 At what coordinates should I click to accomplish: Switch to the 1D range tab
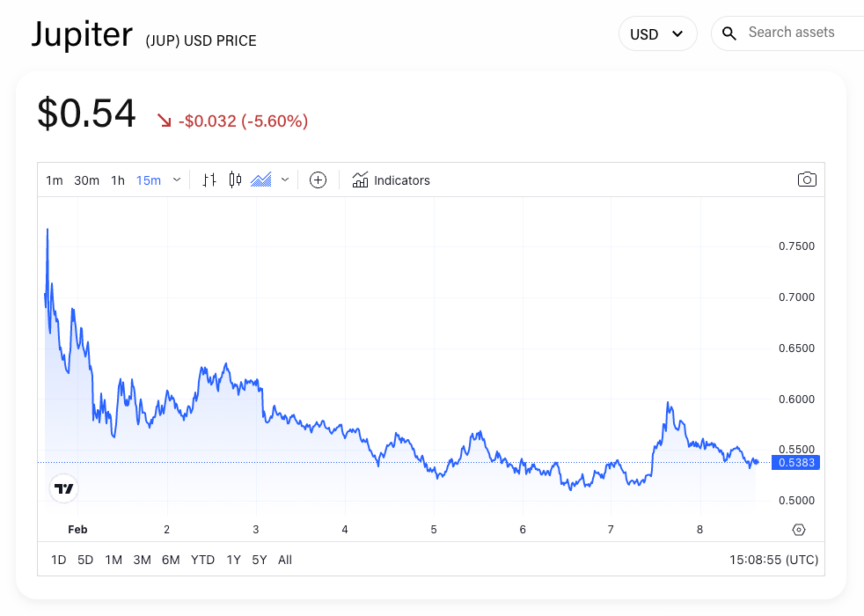click(58, 559)
